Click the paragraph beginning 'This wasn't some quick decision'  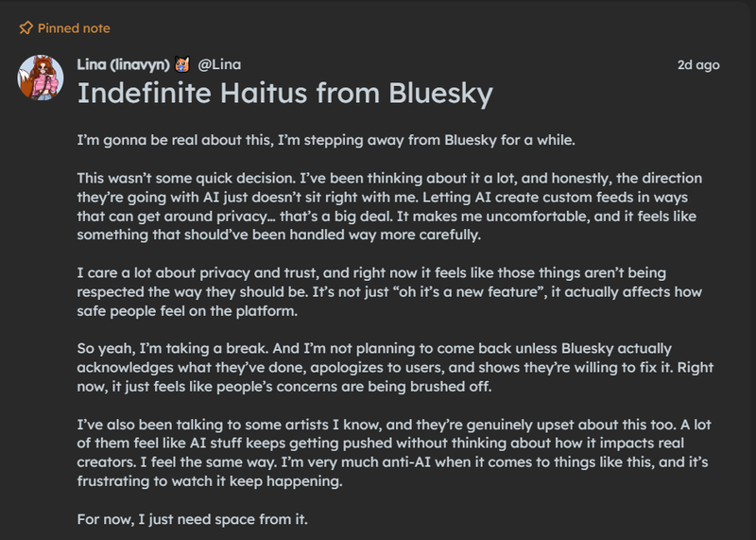[x=388, y=206]
